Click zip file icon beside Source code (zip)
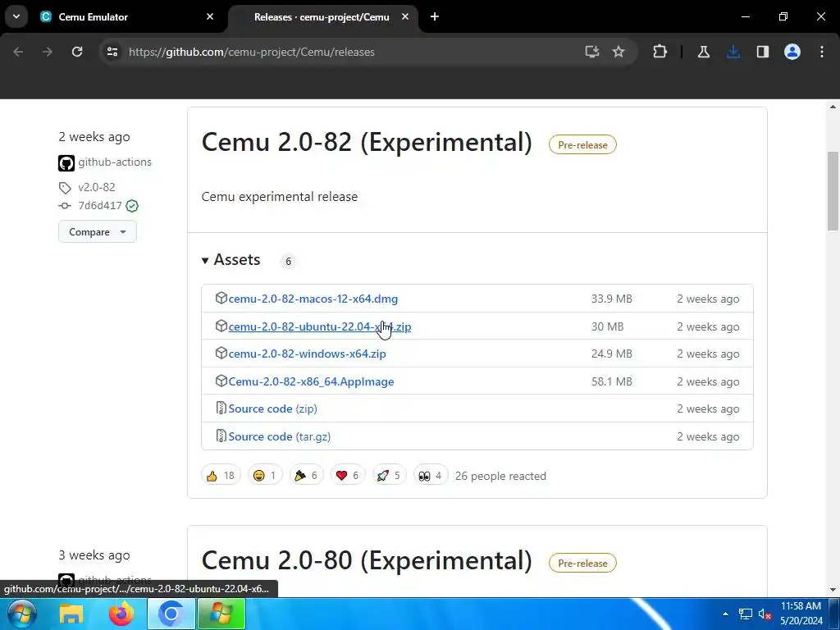The height and width of the screenshot is (630, 840). tap(221, 409)
